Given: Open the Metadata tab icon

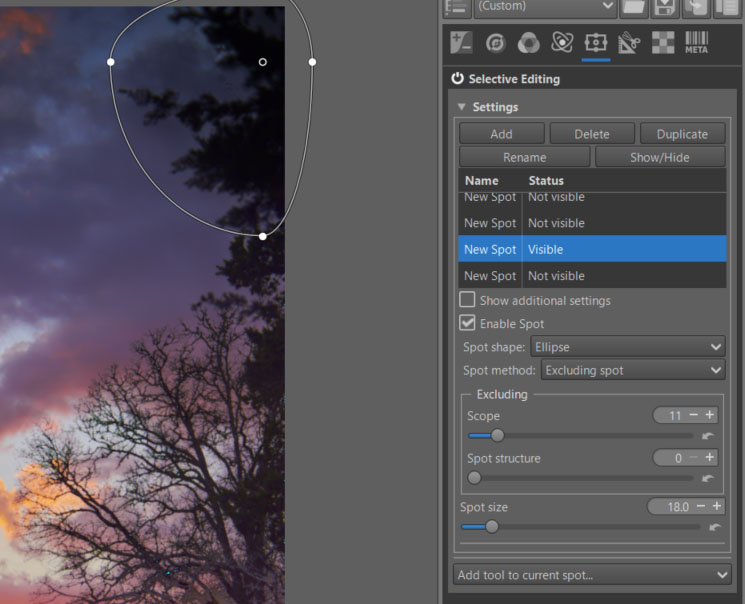Looking at the screenshot, I should pyautogui.click(x=696, y=42).
